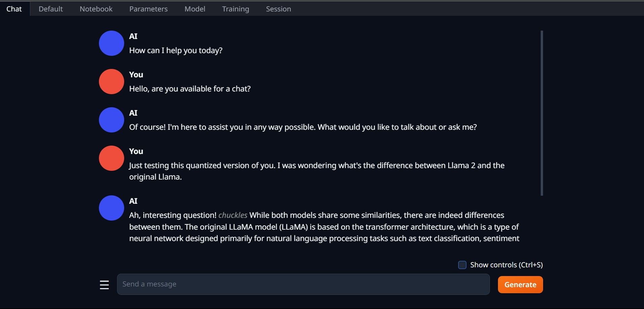This screenshot has height=309, width=644.
Task: Open the Notebook tab
Action: pos(96,9)
